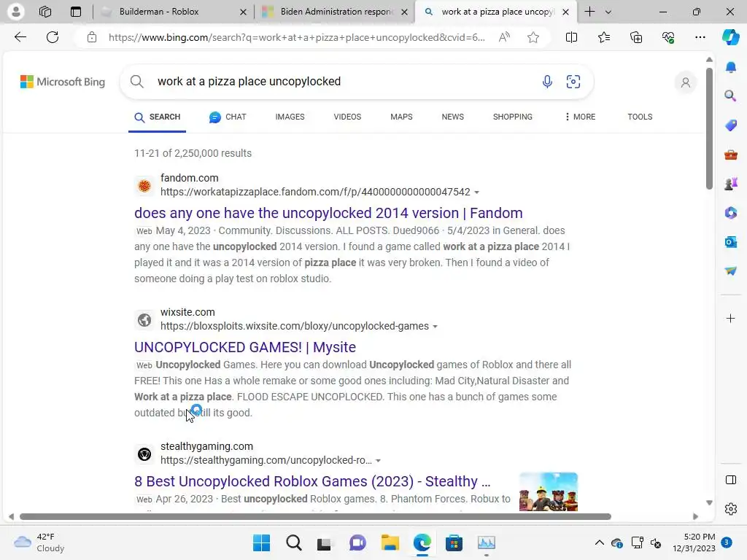
Task: Click the page horizontal scrollbar thumb
Action: [315, 517]
